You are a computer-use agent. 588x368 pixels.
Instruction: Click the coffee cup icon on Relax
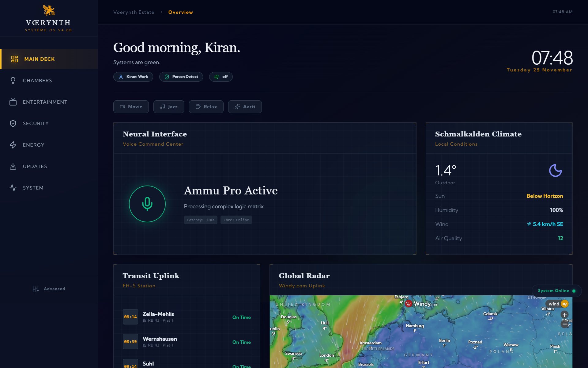[x=198, y=107]
